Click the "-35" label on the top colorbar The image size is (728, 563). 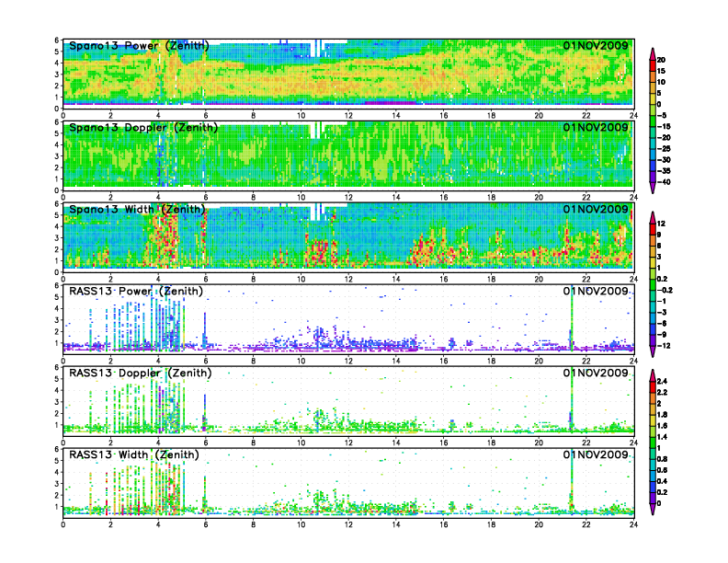pyautogui.click(x=664, y=171)
